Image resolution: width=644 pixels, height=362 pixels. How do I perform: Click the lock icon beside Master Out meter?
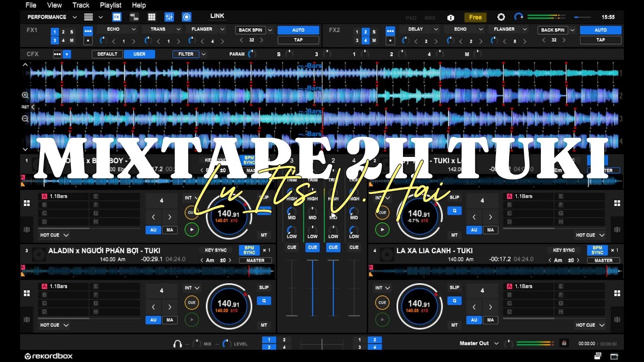point(564,343)
